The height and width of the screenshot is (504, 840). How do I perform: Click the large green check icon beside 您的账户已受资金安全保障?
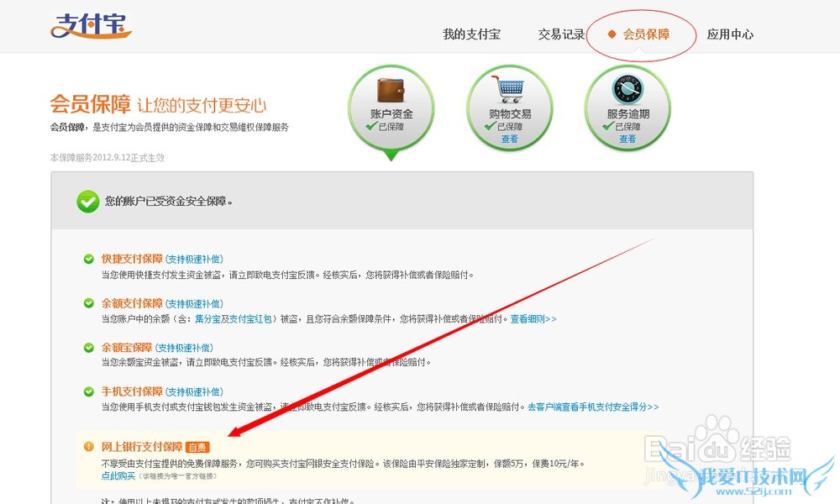click(88, 202)
